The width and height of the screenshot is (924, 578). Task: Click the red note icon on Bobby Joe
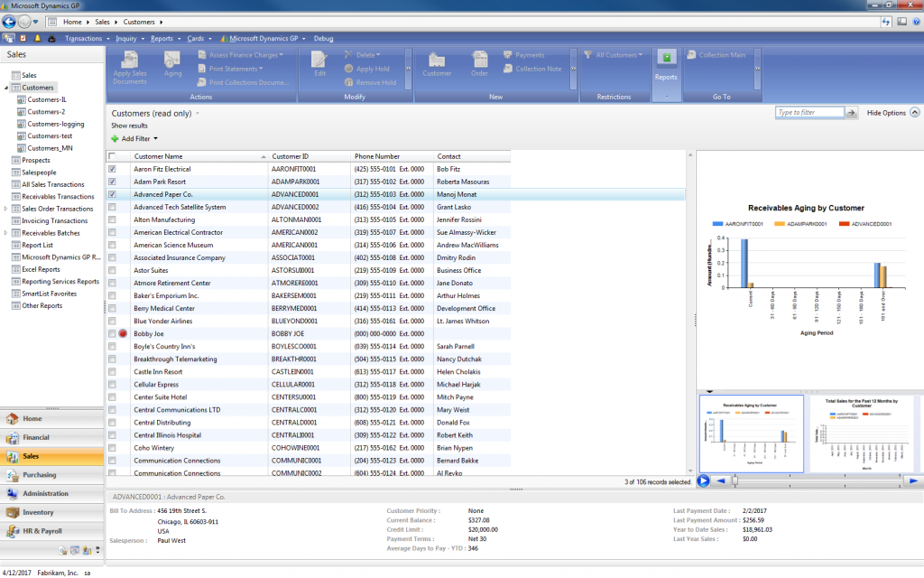[123, 334]
